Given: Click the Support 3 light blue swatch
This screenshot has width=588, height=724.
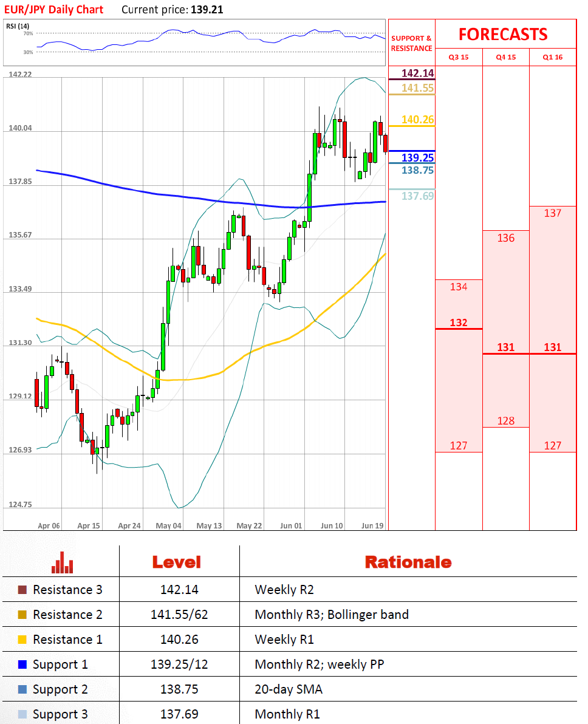Looking at the screenshot, I should click(x=22, y=714).
